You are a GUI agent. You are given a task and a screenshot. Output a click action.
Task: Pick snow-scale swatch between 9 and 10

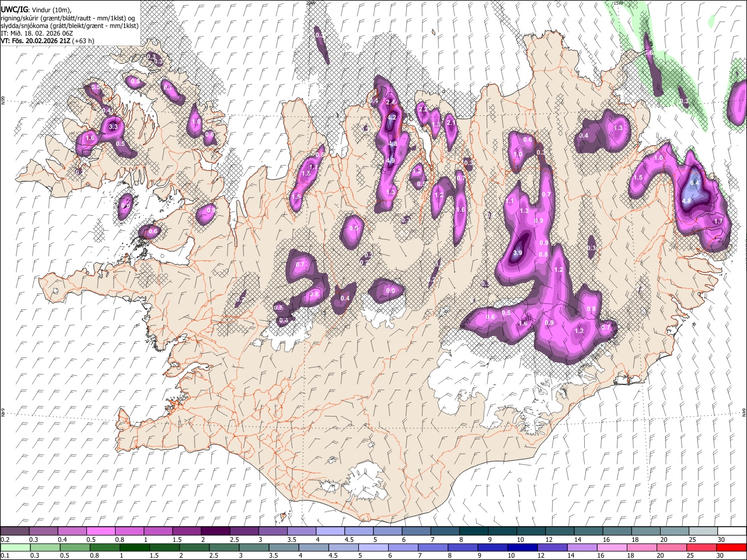click(x=502, y=531)
